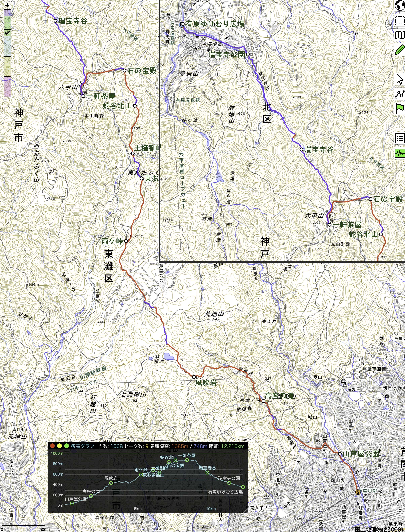Image resolution: width=405 pixels, height=532 pixels.
Task: Zoom out with the minus button
Action: [x=7, y=101]
